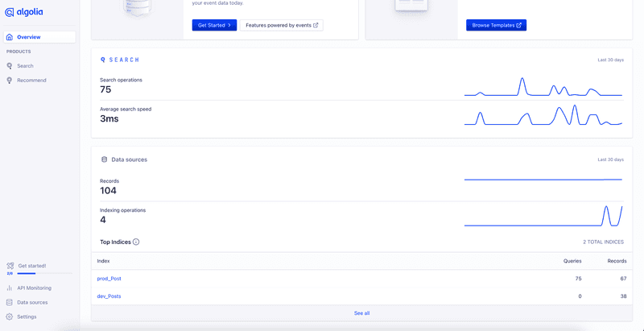
Task: Click queries count 0 for dev_Posts
Action: coord(580,296)
